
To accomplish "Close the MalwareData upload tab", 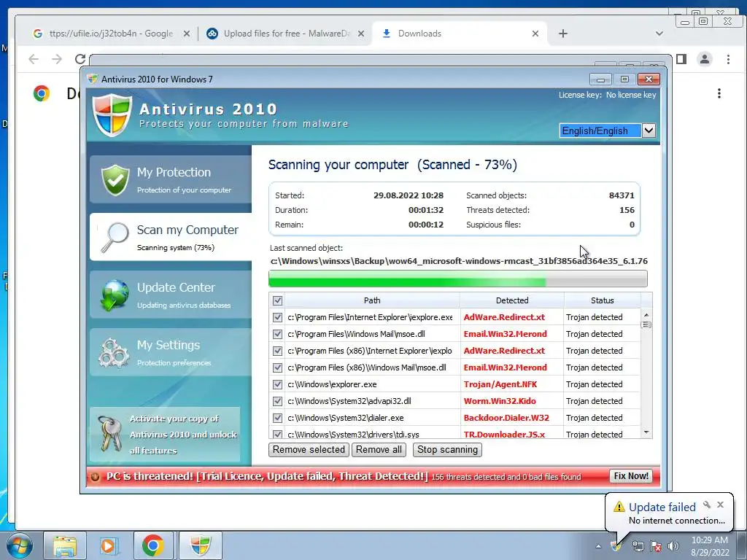I will pos(360,34).
